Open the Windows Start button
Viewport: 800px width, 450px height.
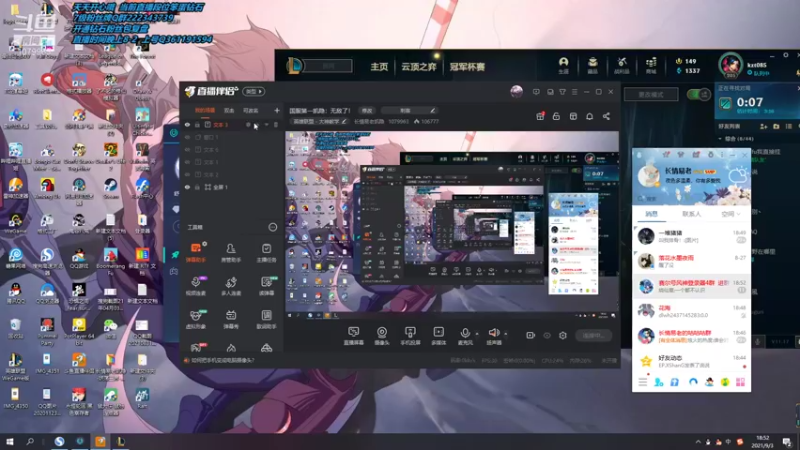click(x=9, y=441)
